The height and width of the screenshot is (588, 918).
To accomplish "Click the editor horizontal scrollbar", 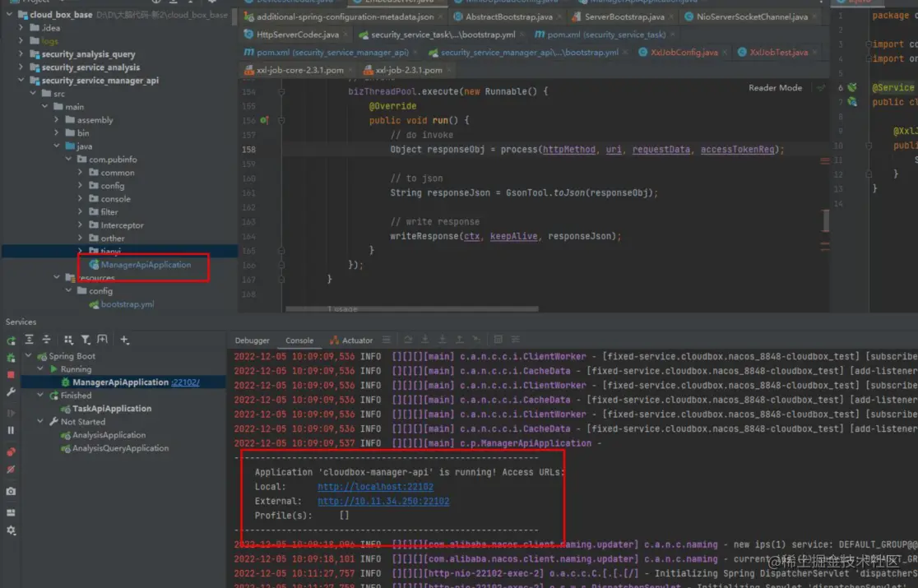I will (411, 308).
